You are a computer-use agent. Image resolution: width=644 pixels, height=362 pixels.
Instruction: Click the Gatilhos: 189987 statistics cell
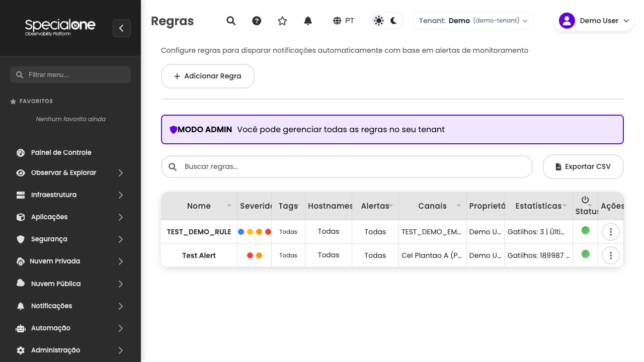(538, 255)
